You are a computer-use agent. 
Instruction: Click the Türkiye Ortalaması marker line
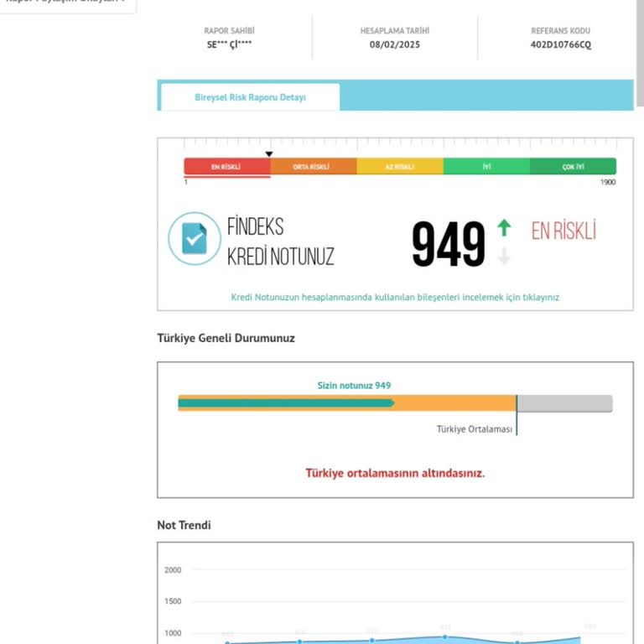(x=517, y=415)
